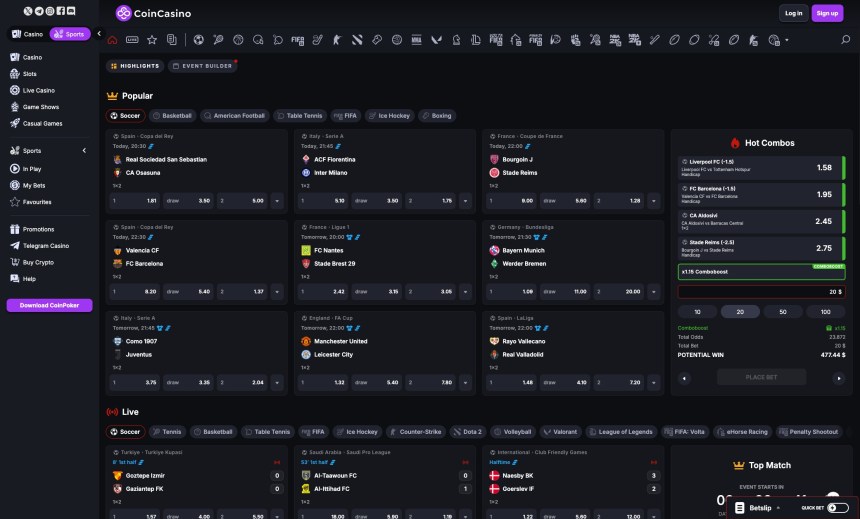Open favourites star in sports toolbar
Screen dimensions: 860x519
coord(152,40)
